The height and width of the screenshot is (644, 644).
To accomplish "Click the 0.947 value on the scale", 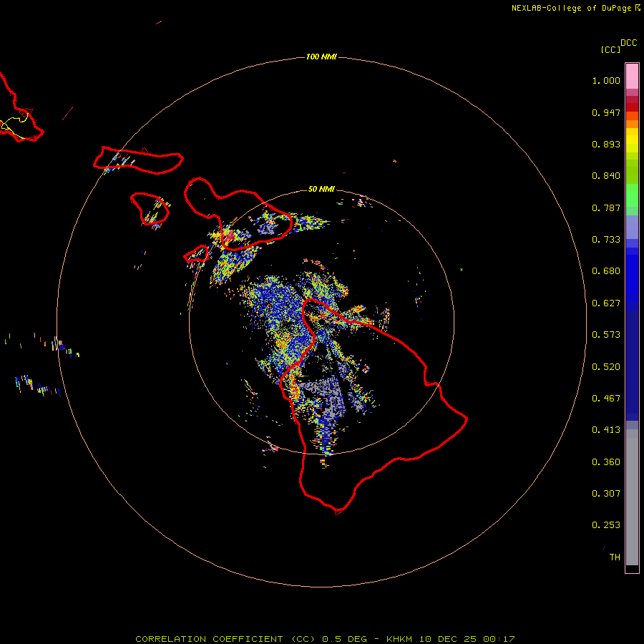I will click(606, 112).
